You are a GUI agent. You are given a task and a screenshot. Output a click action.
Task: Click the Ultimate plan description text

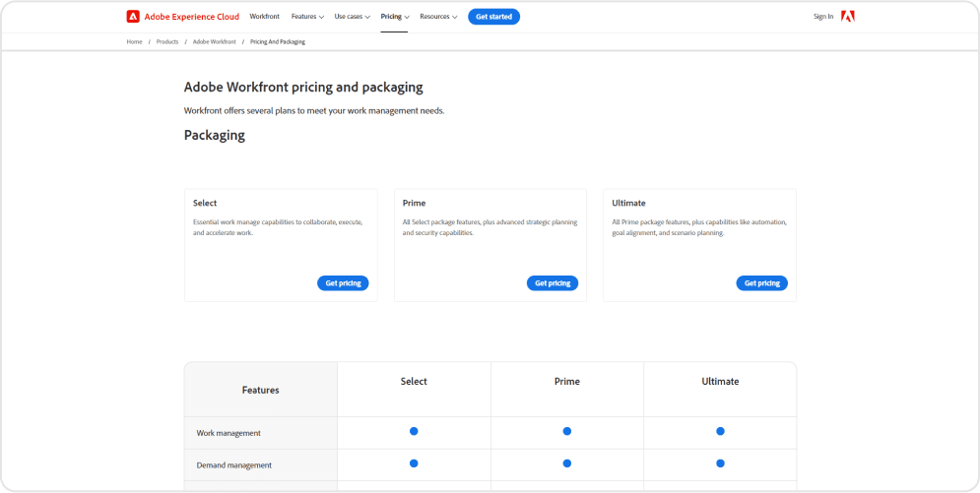point(699,227)
